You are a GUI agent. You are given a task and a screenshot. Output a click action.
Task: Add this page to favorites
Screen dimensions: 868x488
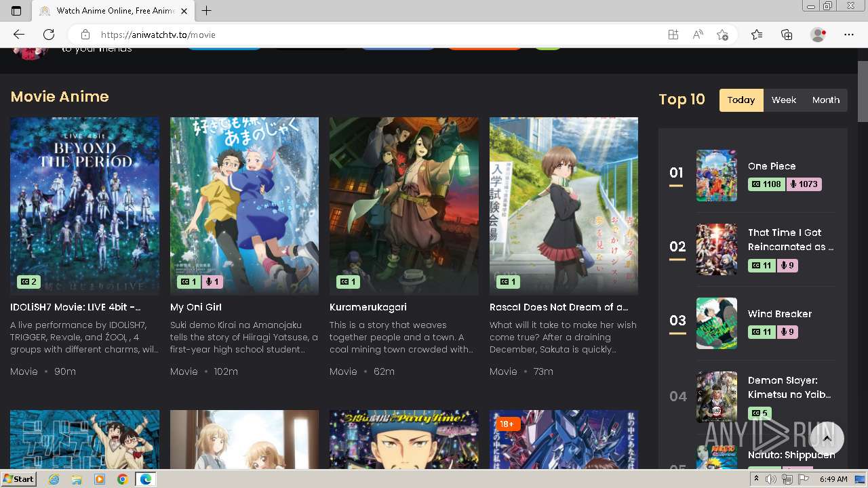click(x=722, y=35)
